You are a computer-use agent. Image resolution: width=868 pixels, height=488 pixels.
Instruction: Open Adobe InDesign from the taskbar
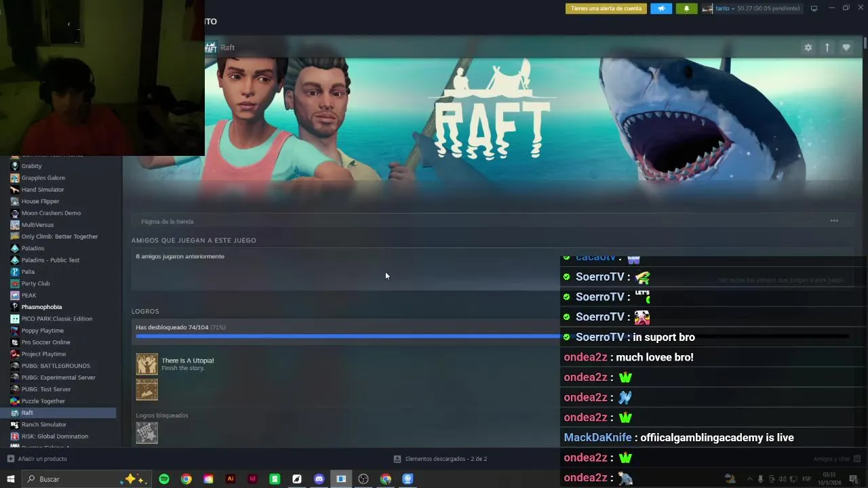pos(252,479)
